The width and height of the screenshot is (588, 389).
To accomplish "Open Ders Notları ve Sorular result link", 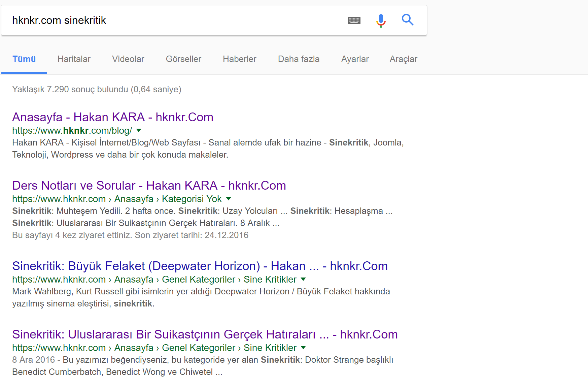I will [149, 186].
